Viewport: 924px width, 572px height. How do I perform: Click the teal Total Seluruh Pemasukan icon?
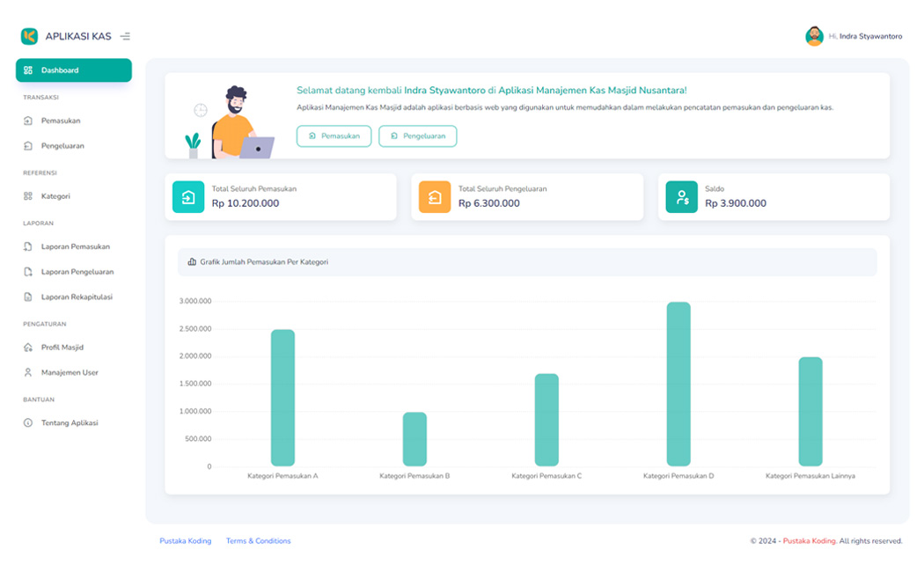188,197
